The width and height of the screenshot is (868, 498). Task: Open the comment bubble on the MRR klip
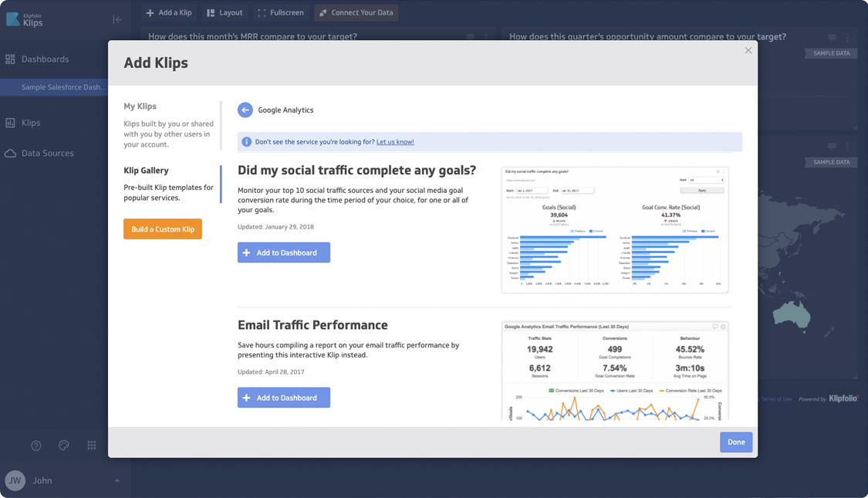click(471, 36)
